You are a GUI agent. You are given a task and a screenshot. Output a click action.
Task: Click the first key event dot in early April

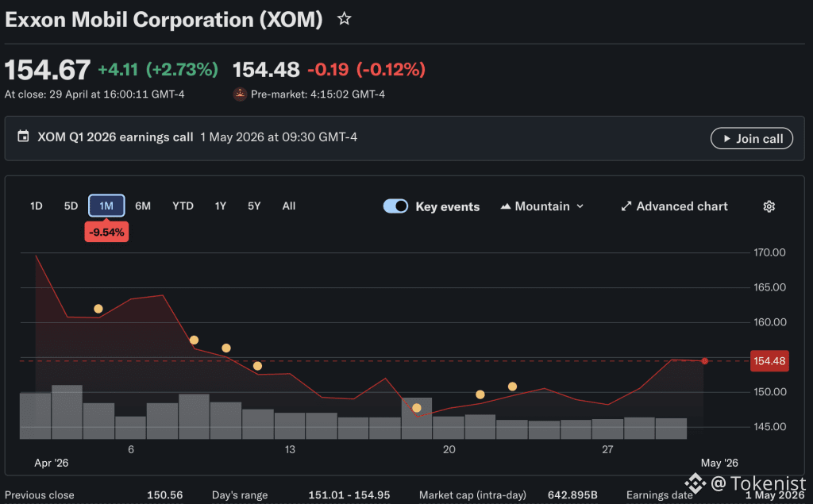pyautogui.click(x=98, y=309)
